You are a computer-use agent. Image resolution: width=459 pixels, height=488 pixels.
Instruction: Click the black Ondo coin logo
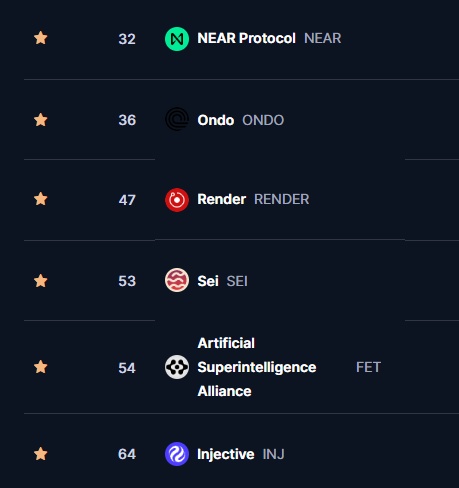pyautogui.click(x=177, y=119)
